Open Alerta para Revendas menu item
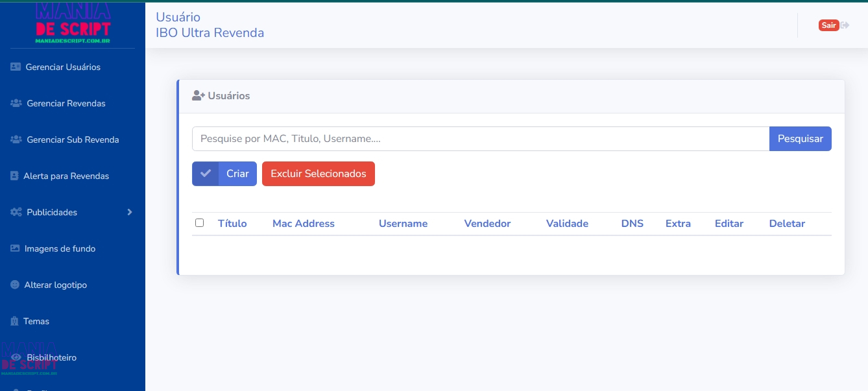 coord(66,176)
